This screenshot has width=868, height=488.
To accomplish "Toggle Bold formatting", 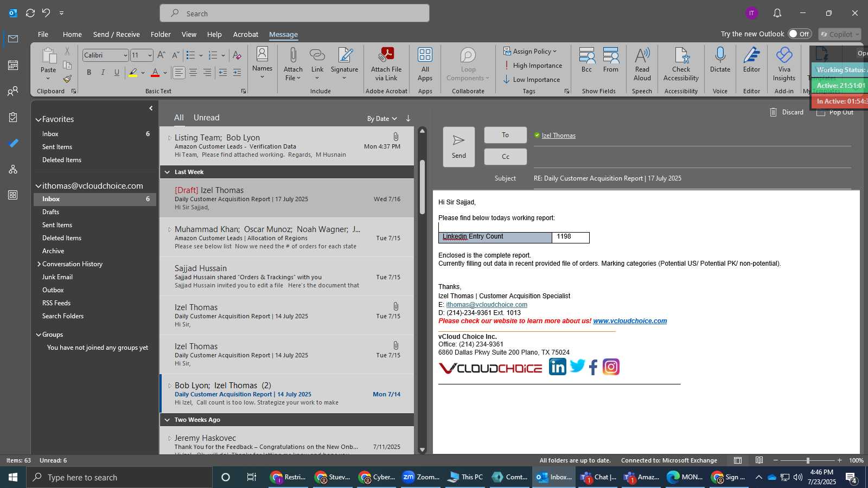I will click(89, 72).
